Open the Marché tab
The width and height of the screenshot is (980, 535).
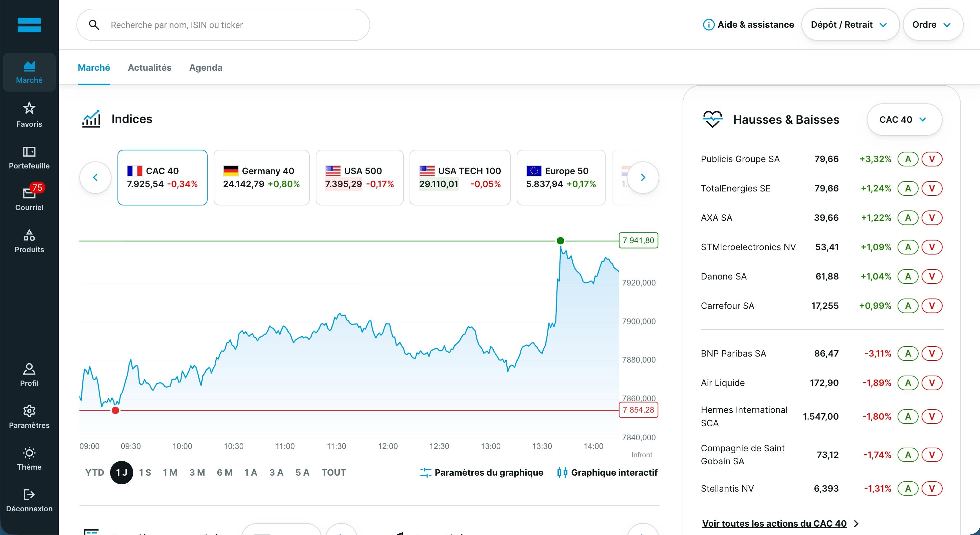click(94, 68)
